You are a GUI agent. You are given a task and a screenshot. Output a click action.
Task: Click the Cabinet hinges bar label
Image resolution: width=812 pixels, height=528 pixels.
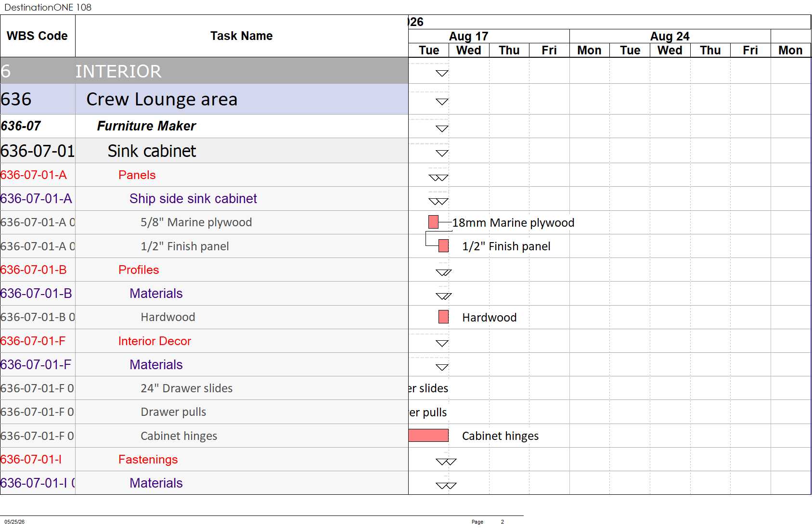click(500, 436)
